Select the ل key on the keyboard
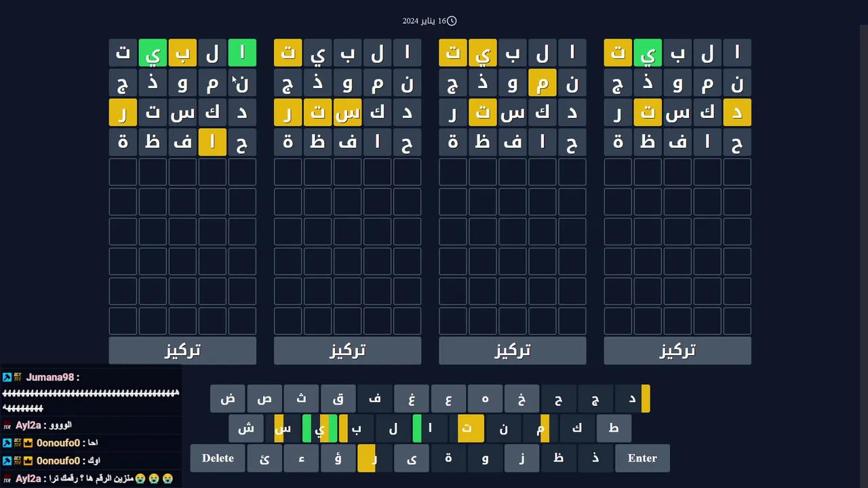 point(393,428)
